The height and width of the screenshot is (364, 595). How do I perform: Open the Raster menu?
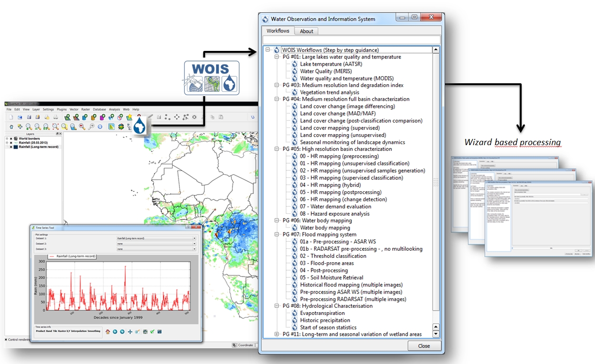pos(86,109)
